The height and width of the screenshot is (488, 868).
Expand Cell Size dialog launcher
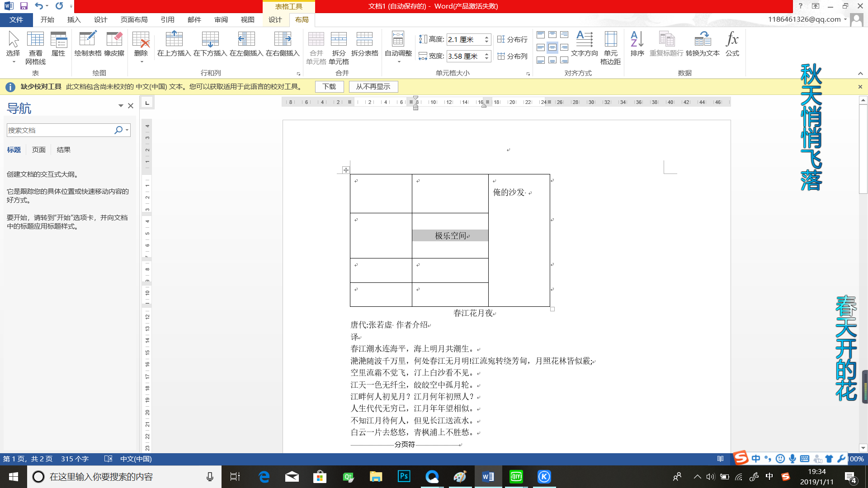point(528,74)
